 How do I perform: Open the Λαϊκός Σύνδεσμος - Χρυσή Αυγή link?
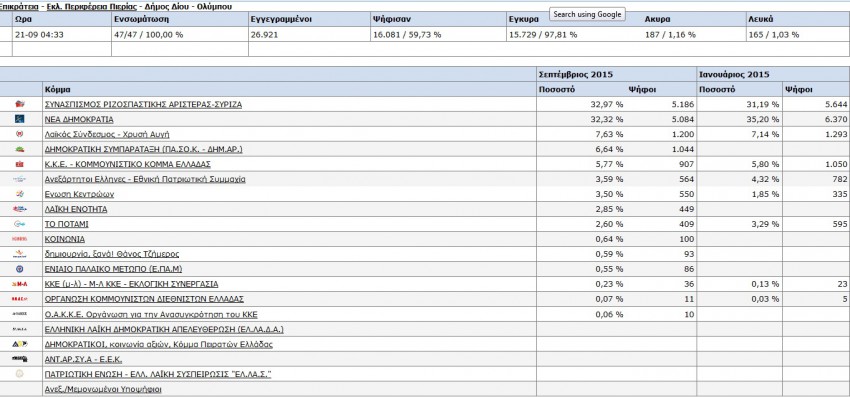pyautogui.click(x=108, y=134)
